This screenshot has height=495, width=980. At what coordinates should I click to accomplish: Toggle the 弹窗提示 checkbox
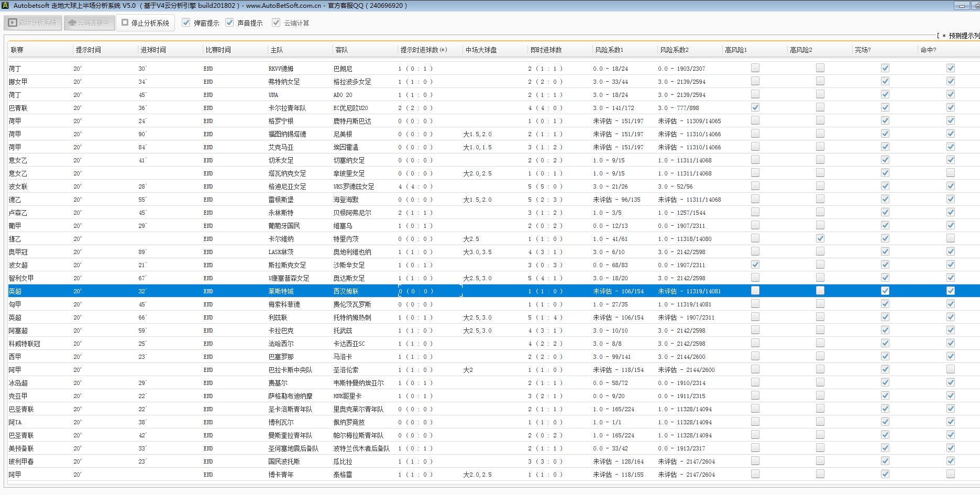[186, 23]
